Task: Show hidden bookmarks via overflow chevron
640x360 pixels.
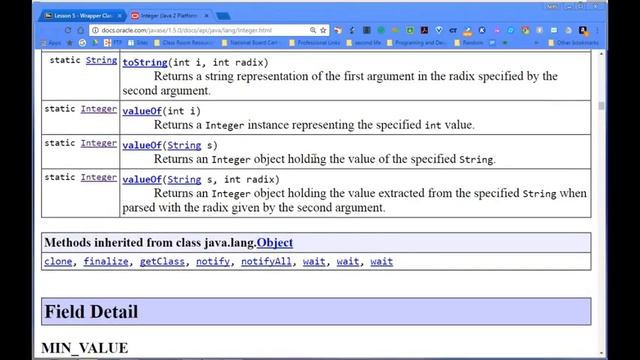Action: tap(536, 42)
